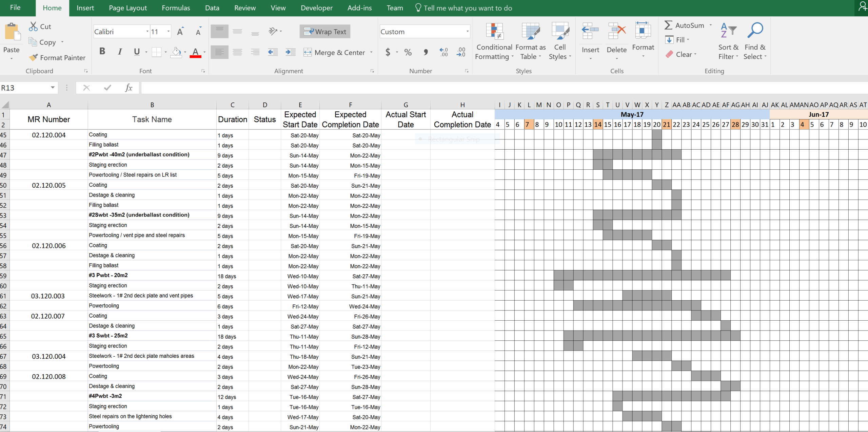
Task: Open the Developer ribbon tab
Action: (x=316, y=7)
